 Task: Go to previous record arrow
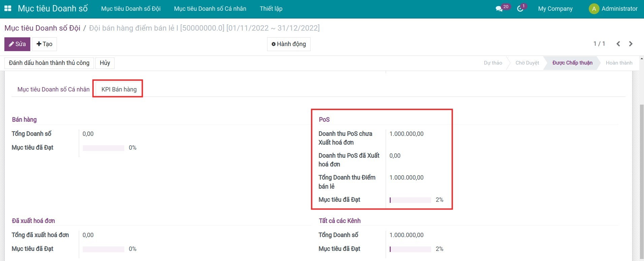[x=618, y=44]
